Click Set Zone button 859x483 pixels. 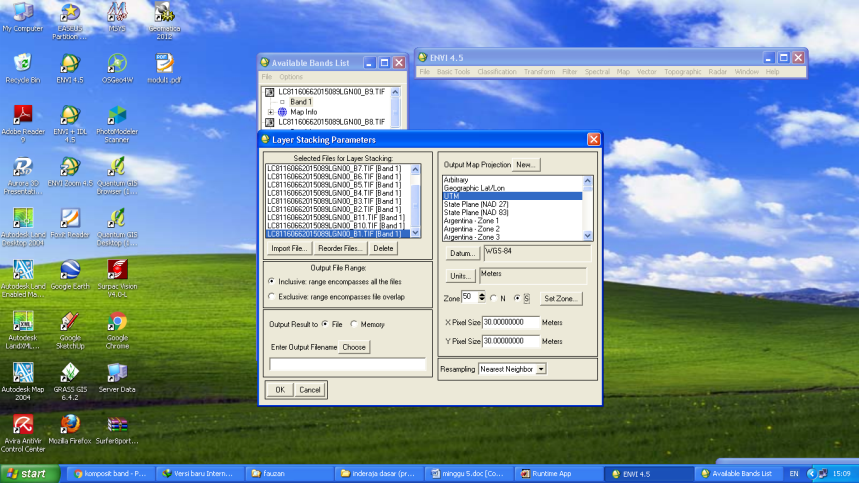(x=560, y=298)
